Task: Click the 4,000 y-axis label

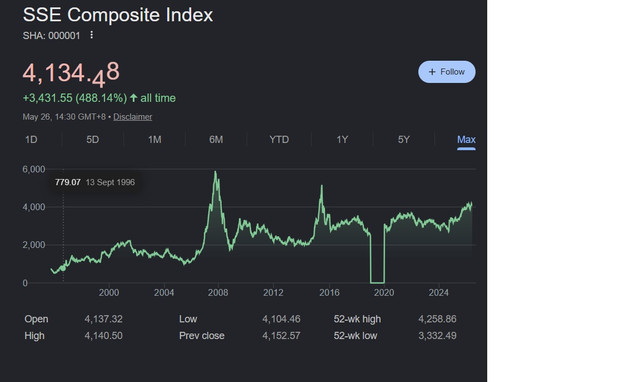Action: pyautogui.click(x=34, y=207)
